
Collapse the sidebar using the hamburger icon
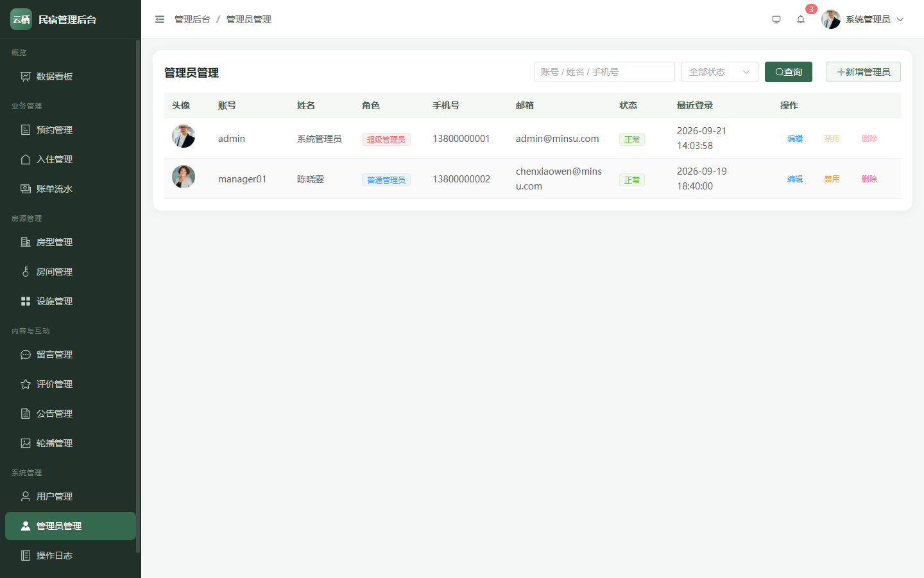pyautogui.click(x=160, y=19)
